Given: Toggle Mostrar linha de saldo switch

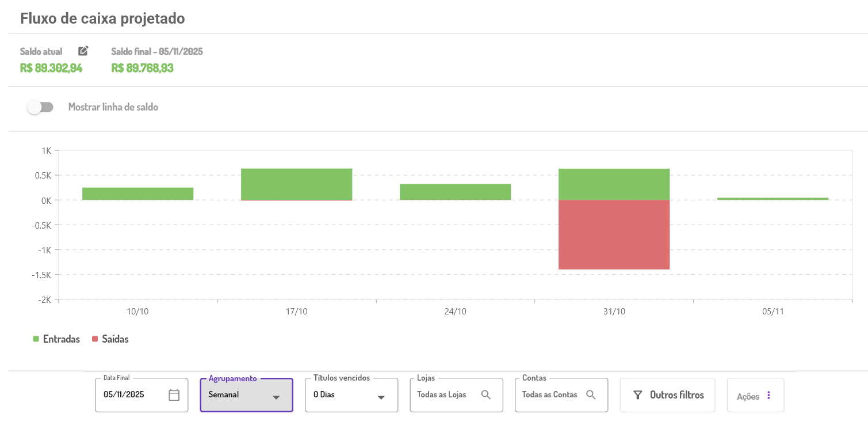Looking at the screenshot, I should [x=40, y=107].
